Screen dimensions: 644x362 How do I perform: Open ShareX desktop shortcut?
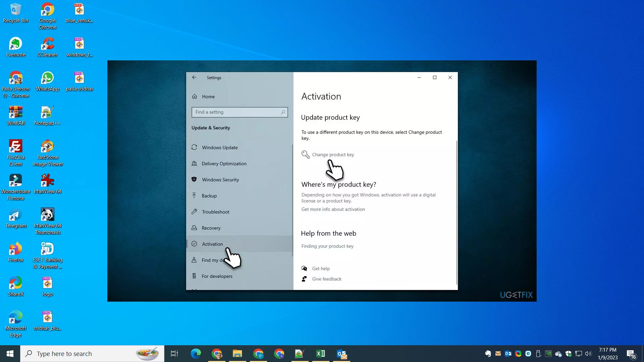click(x=15, y=287)
